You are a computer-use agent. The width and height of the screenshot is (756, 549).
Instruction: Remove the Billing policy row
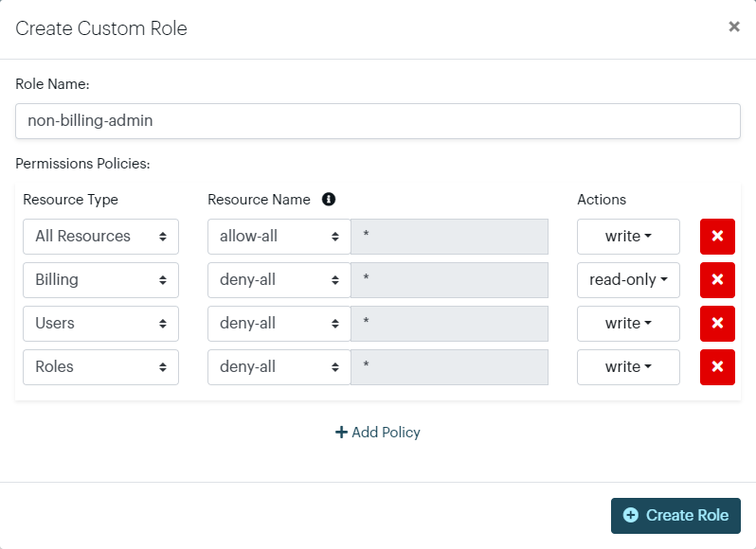click(717, 280)
